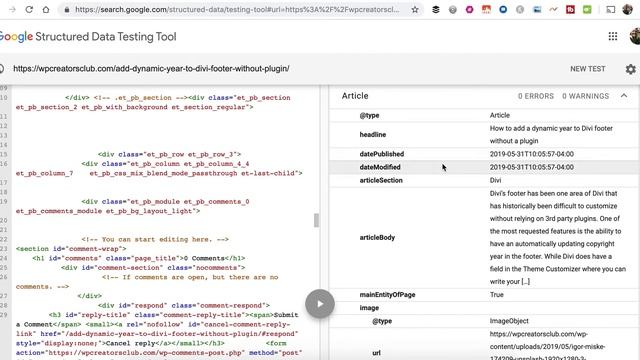The image size is (640, 360).
Task: Click the code panel vertical scrollbar handle
Action: [316, 220]
